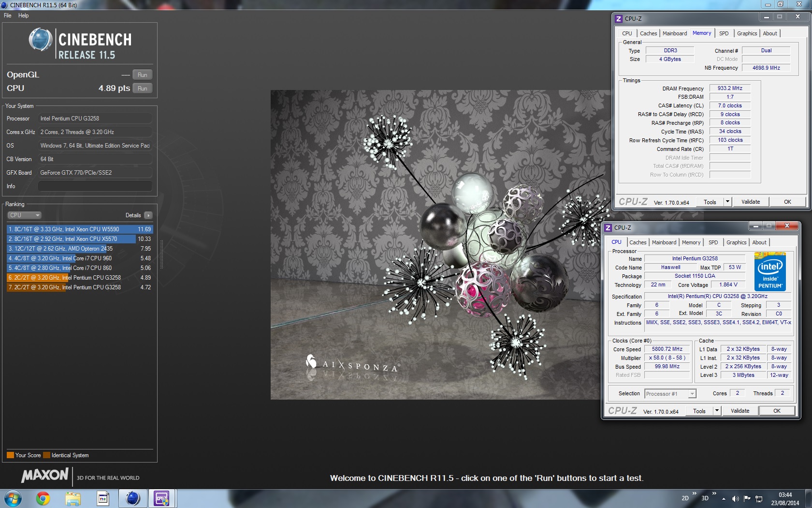
Task: Click Tools in the Memory CPU-Z window
Action: [x=710, y=202]
